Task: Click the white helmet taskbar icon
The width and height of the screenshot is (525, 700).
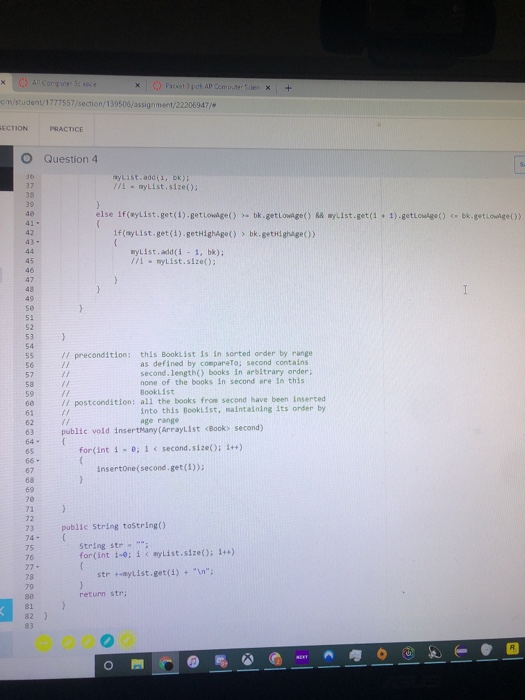Action: [486, 650]
